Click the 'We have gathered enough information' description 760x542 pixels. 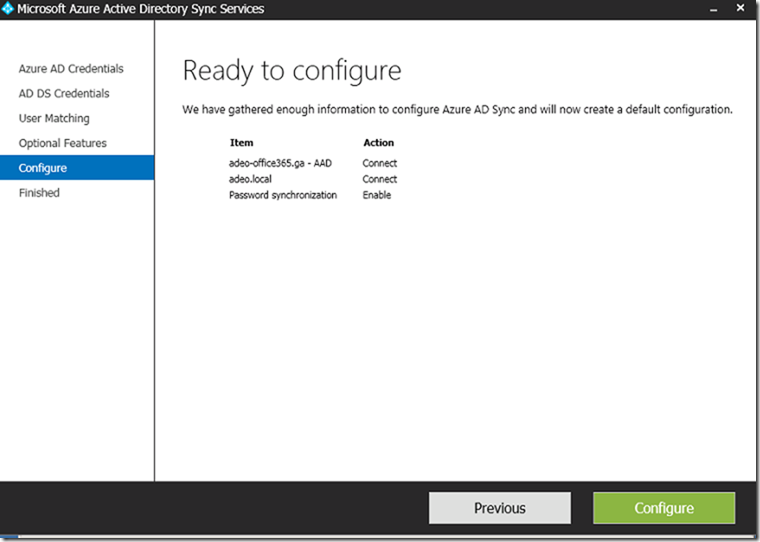click(457, 110)
